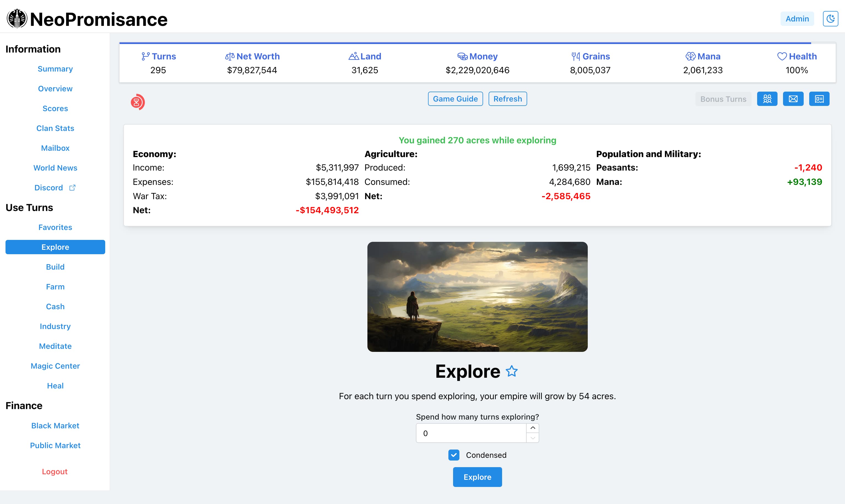Increase exploring turns with up arrow
This screenshot has width=845, height=504.
pyautogui.click(x=533, y=428)
